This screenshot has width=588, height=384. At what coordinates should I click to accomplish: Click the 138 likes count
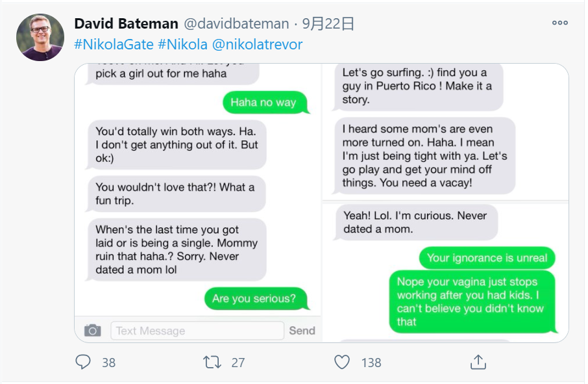[371, 363]
